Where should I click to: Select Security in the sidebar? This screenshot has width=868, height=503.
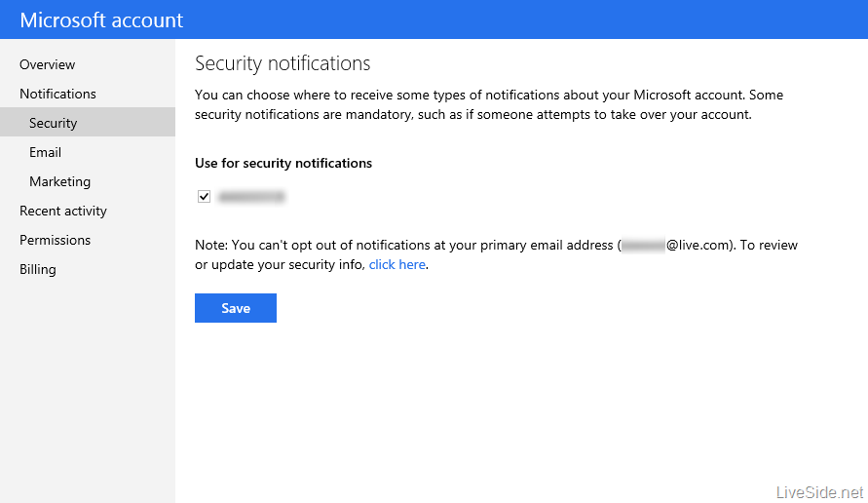click(88, 123)
